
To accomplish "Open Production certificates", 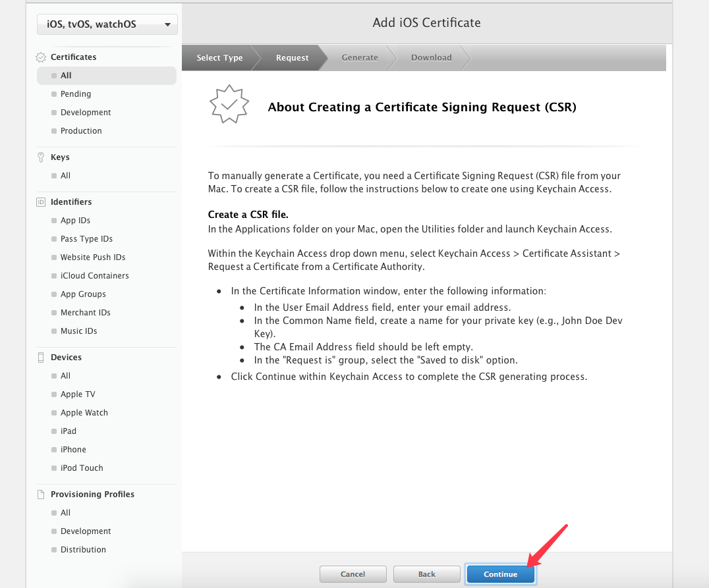I will (x=81, y=131).
